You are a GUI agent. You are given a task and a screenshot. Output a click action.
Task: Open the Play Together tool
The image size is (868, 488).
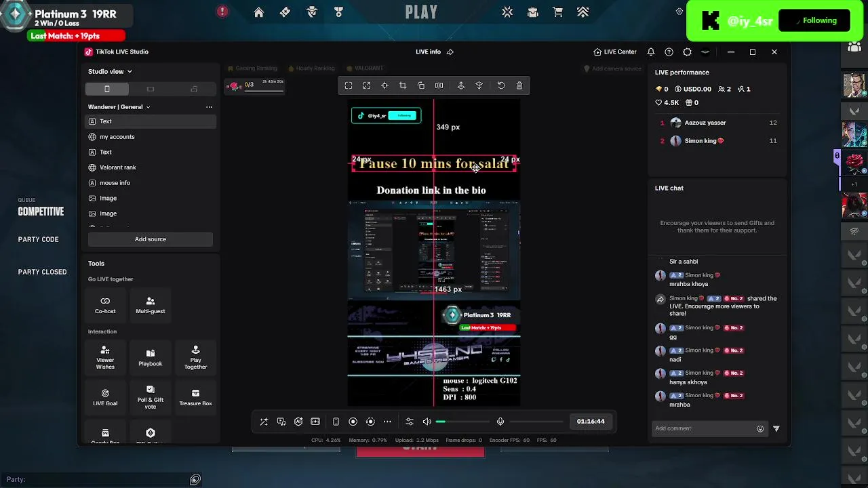click(x=195, y=357)
